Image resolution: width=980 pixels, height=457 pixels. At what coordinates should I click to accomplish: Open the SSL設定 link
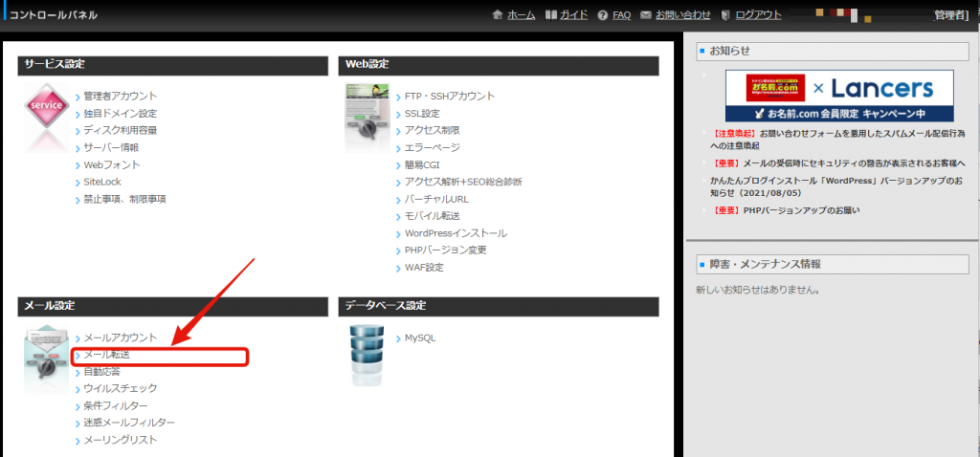point(422,113)
